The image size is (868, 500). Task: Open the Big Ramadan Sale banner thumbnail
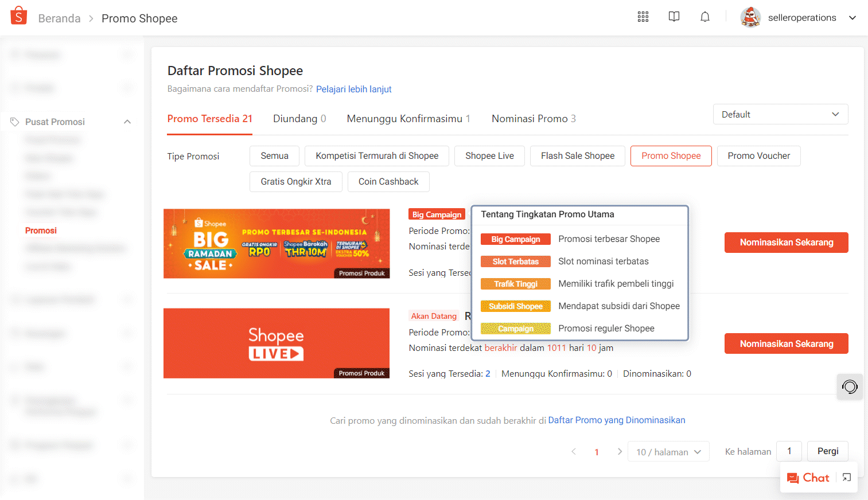(x=277, y=244)
